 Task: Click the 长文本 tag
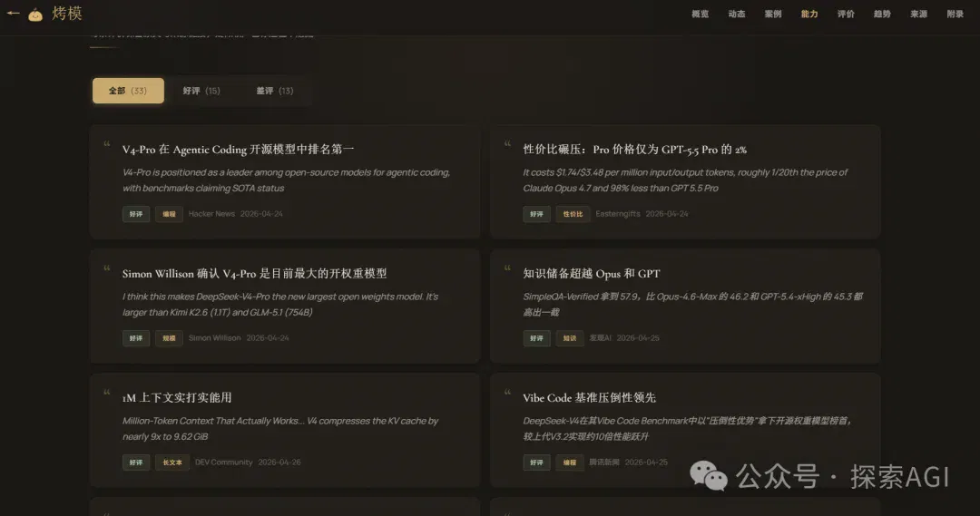coord(171,462)
